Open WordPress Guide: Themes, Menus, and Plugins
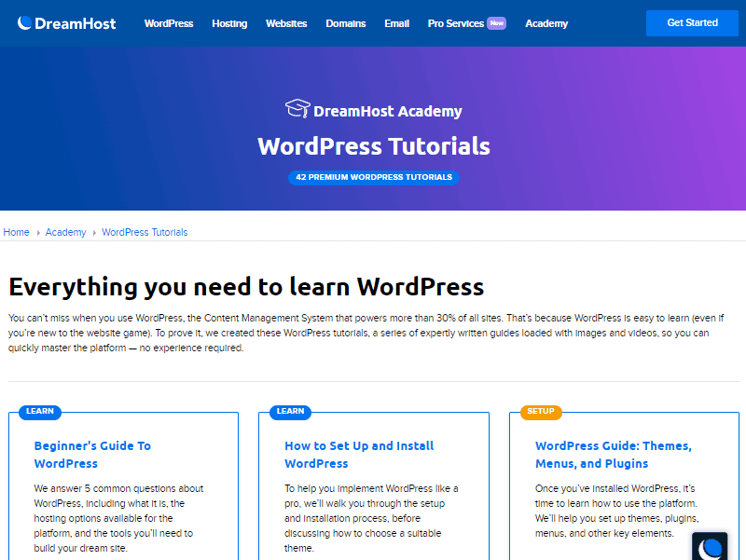The height and width of the screenshot is (560, 746). click(614, 455)
